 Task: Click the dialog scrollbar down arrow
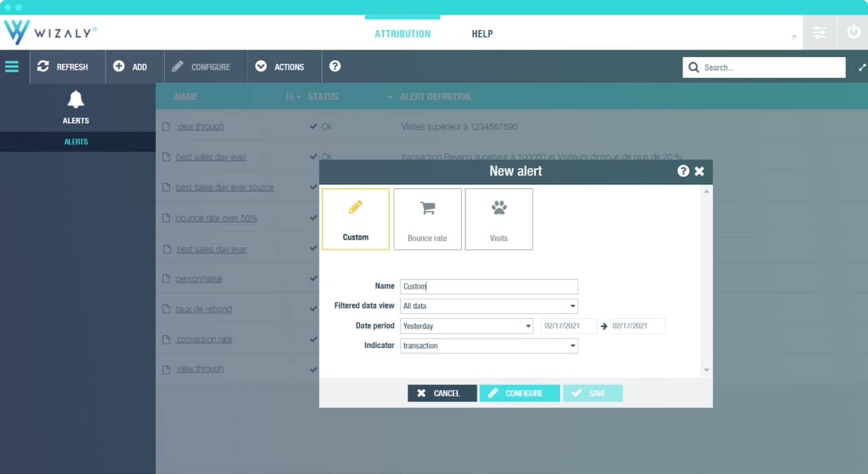click(706, 371)
